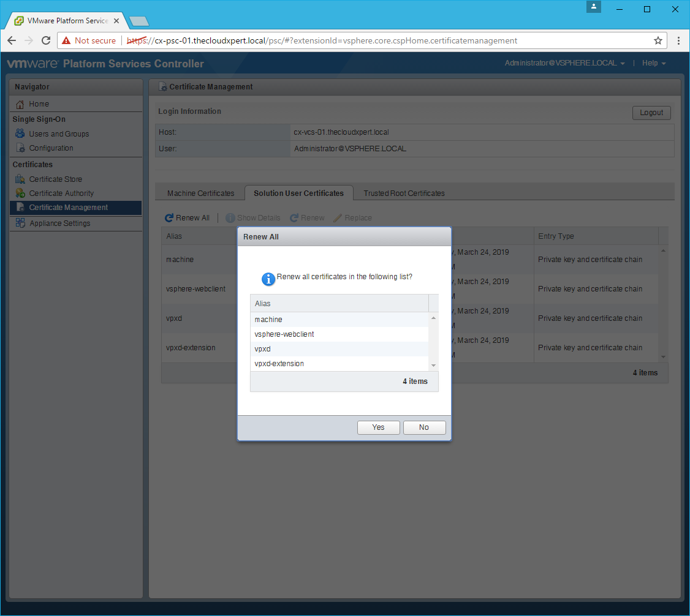This screenshot has width=690, height=616.
Task: Bookmark this page with star icon
Action: [x=658, y=41]
